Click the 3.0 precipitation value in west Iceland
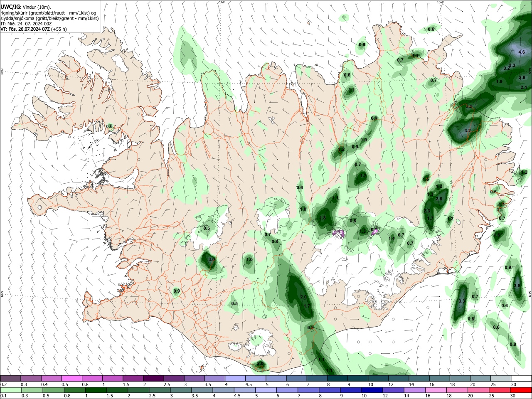This screenshot has height=399, width=532. point(212,259)
